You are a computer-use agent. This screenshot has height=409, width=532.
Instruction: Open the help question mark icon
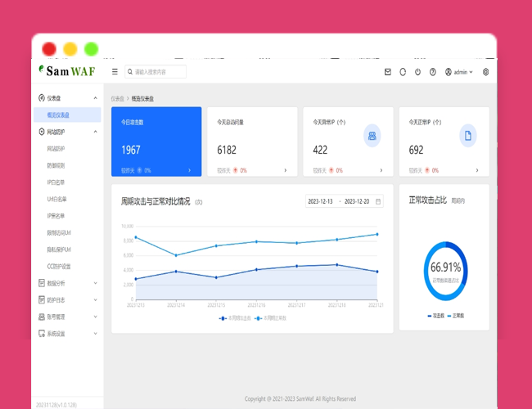pyautogui.click(x=433, y=72)
